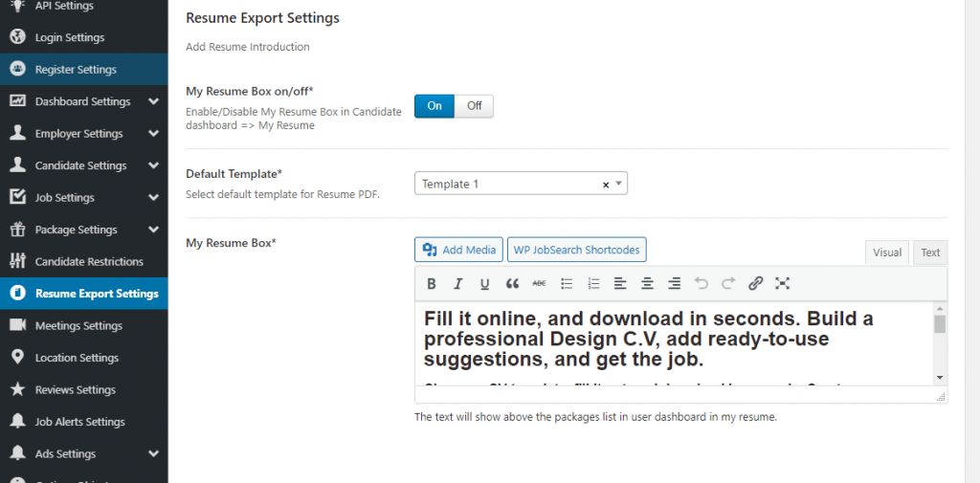This screenshot has width=980, height=483.
Task: Click the Candidate Restrictions sliders icon
Action: 17,261
